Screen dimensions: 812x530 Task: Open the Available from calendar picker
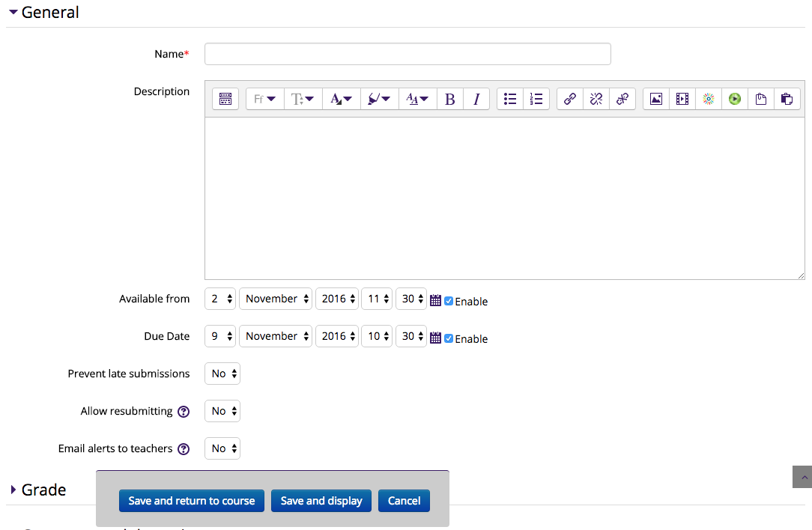point(435,301)
